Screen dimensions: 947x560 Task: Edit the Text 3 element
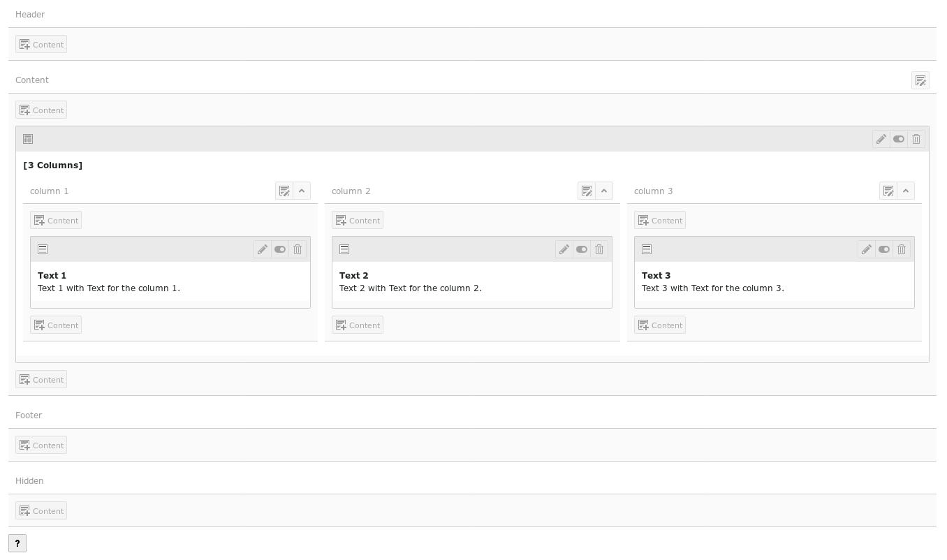click(x=867, y=249)
